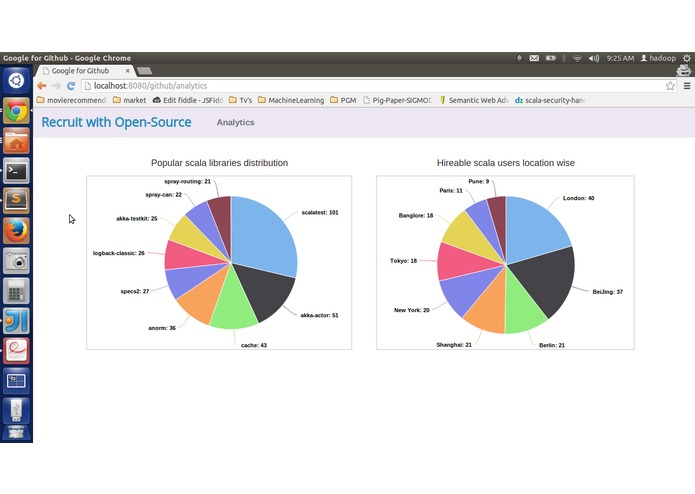Open the Chrome hamburger menu

687,86
